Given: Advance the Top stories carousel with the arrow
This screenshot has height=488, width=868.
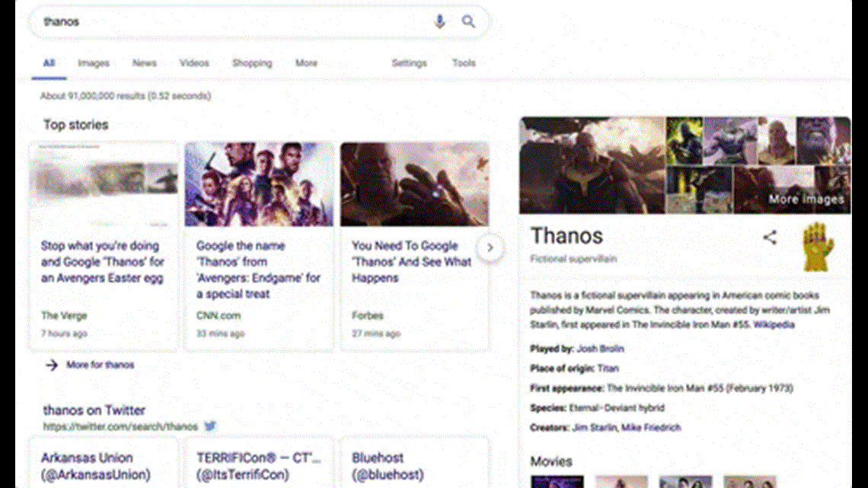Looking at the screenshot, I should (490, 248).
